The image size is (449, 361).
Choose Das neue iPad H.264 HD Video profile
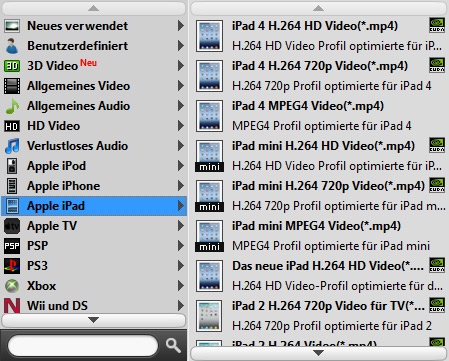coord(328,266)
